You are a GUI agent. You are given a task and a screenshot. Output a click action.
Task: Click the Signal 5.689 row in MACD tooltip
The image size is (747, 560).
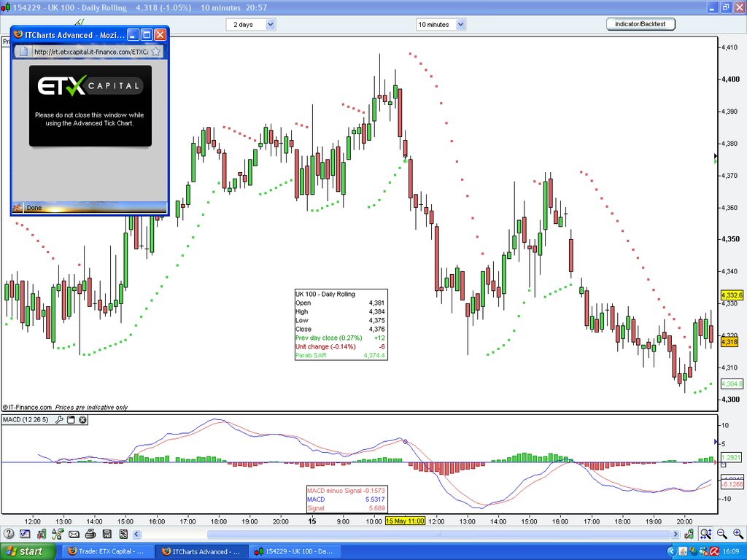pos(346,508)
